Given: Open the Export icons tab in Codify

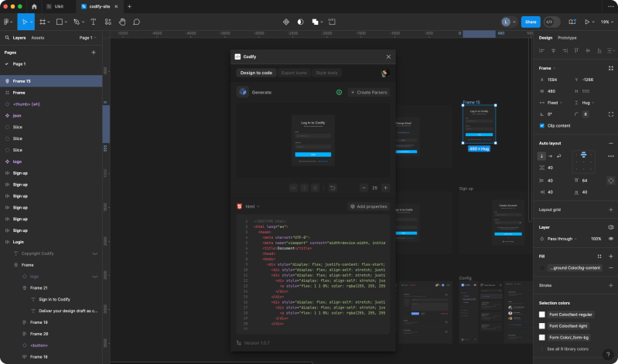Looking at the screenshot, I should tap(294, 73).
